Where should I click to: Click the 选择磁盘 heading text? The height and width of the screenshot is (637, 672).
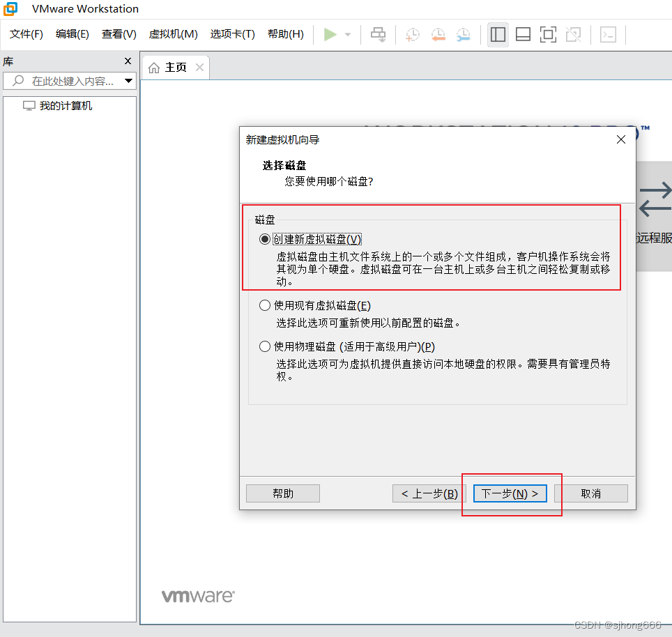click(x=284, y=165)
